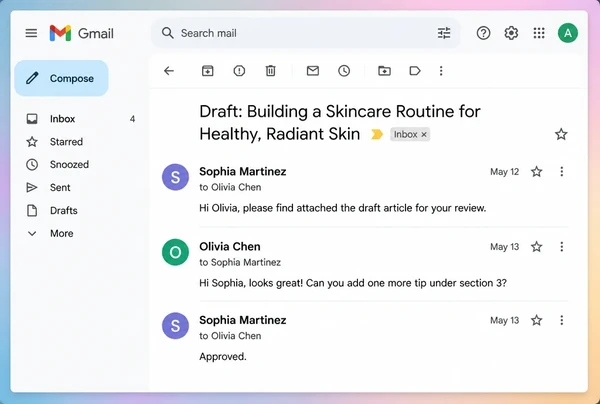Compose a new email

point(62,78)
